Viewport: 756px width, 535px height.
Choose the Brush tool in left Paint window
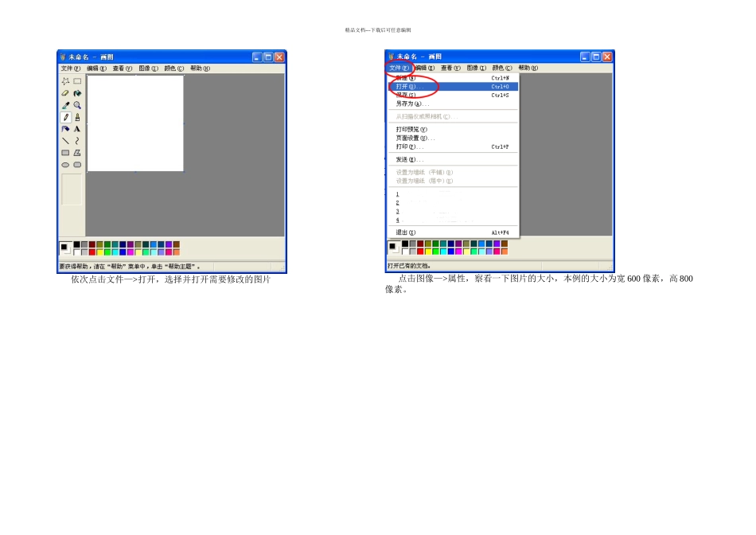(x=77, y=117)
